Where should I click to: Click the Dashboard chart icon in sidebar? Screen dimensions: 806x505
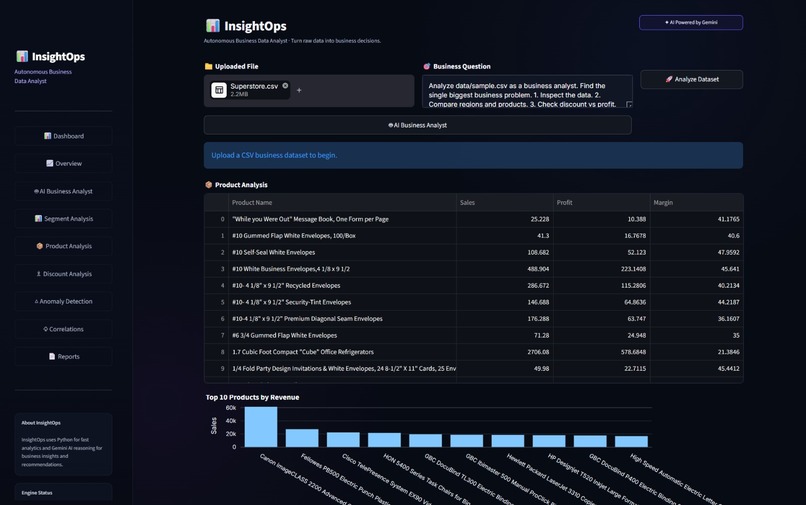pyautogui.click(x=47, y=136)
